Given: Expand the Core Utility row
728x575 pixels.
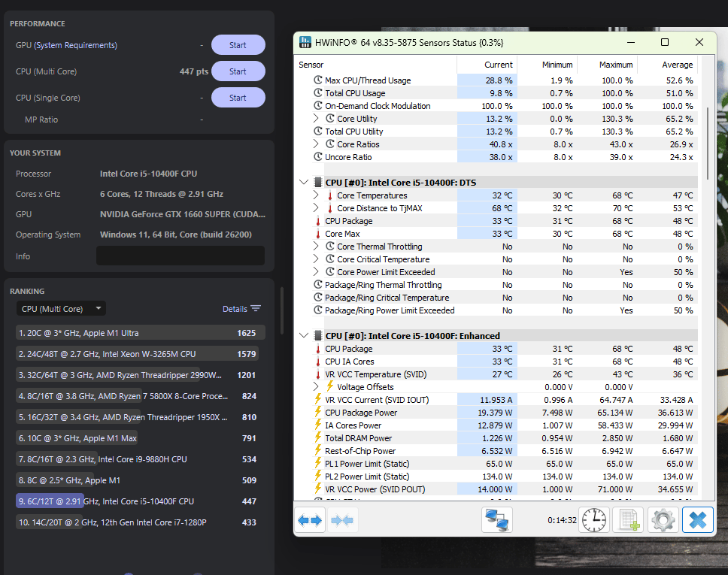Looking at the screenshot, I should point(316,118).
